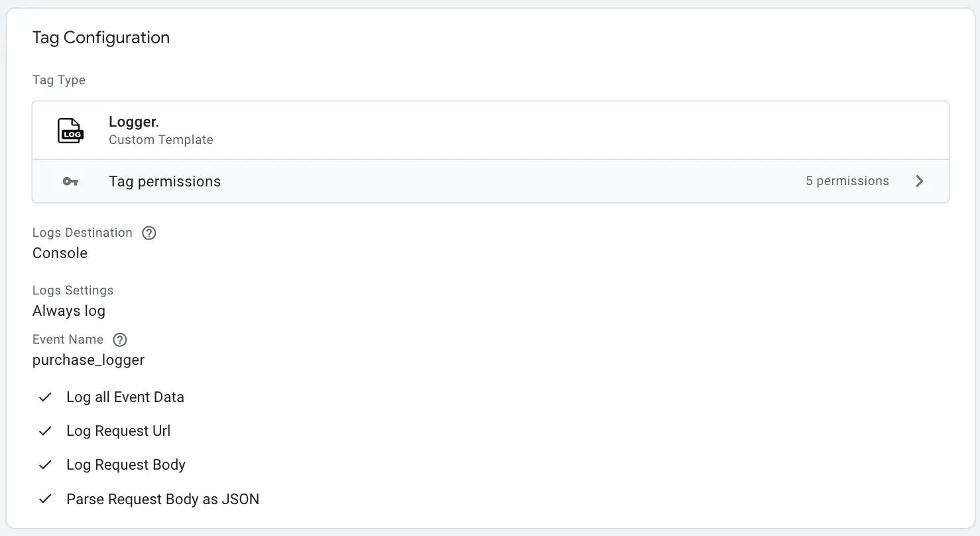
Task: Select the Logger. custom template tag type
Action: point(491,130)
